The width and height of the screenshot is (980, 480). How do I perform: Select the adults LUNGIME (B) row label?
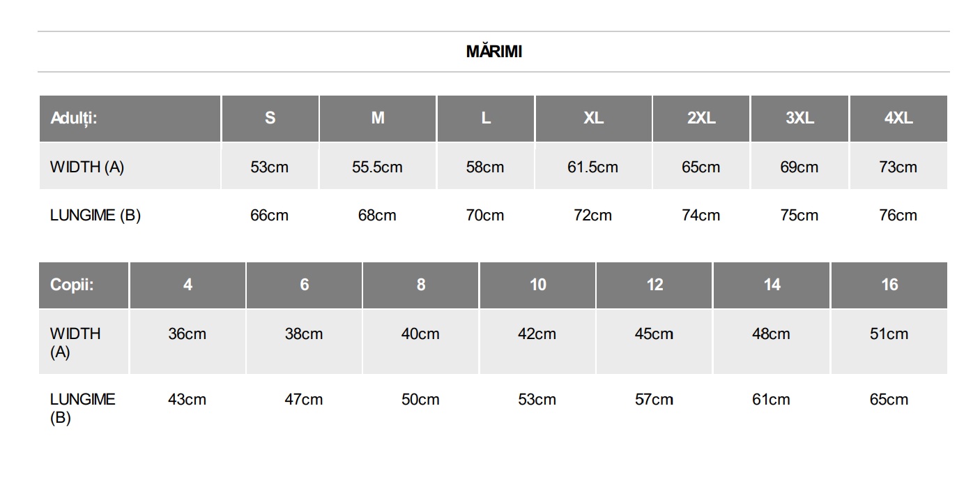point(95,215)
